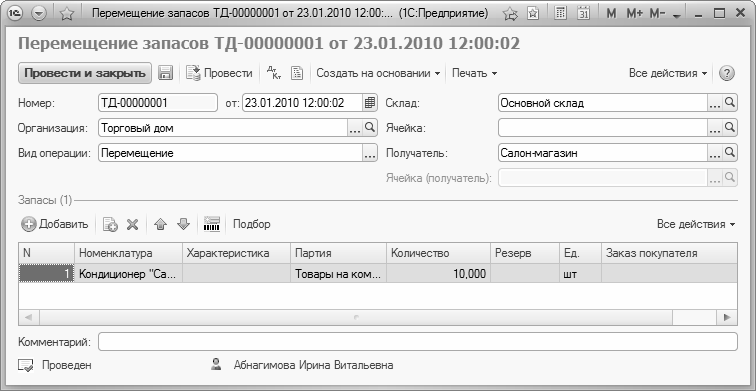Click Характеристика column header
Viewport: 756px width, 391px height.
point(236,253)
